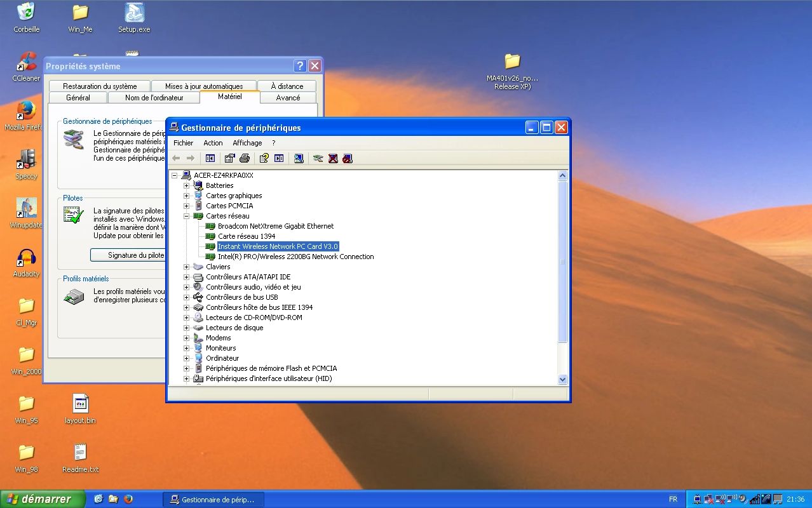The image size is (812, 508).
Task: Click the Signature du pilote button
Action: [128, 255]
